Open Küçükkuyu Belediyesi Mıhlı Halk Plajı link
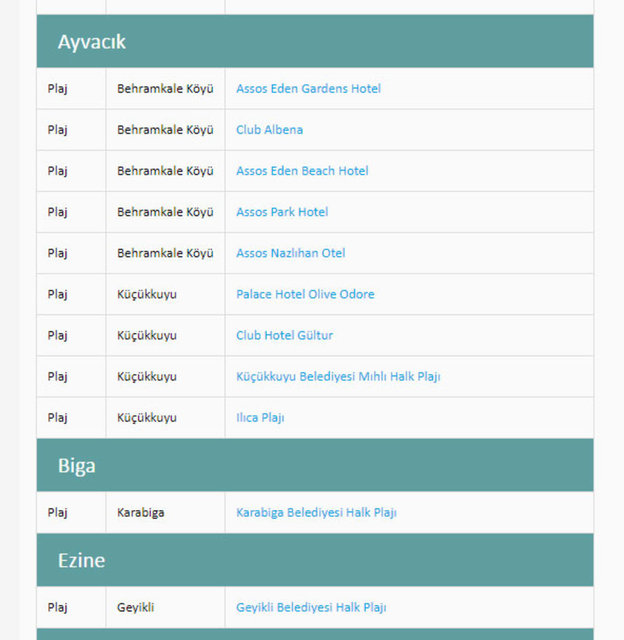This screenshot has height=640, width=624. (338, 377)
